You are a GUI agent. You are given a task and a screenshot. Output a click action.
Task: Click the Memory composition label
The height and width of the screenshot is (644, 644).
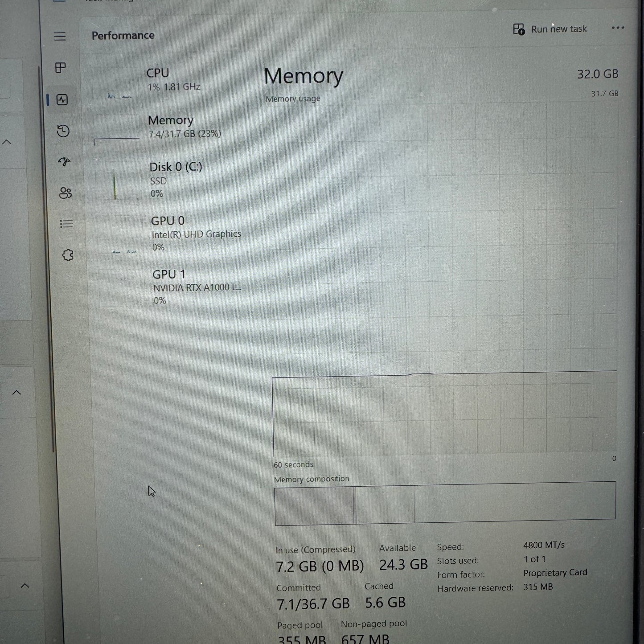coord(312,479)
